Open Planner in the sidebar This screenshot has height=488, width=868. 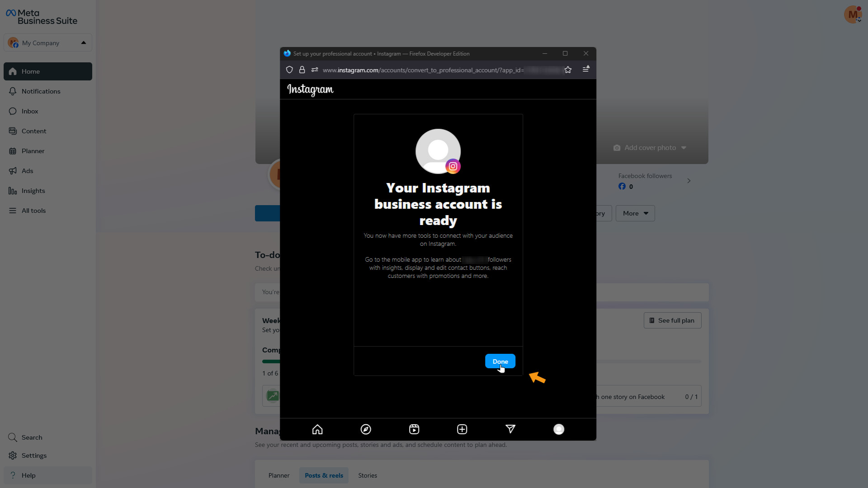pyautogui.click(x=48, y=151)
